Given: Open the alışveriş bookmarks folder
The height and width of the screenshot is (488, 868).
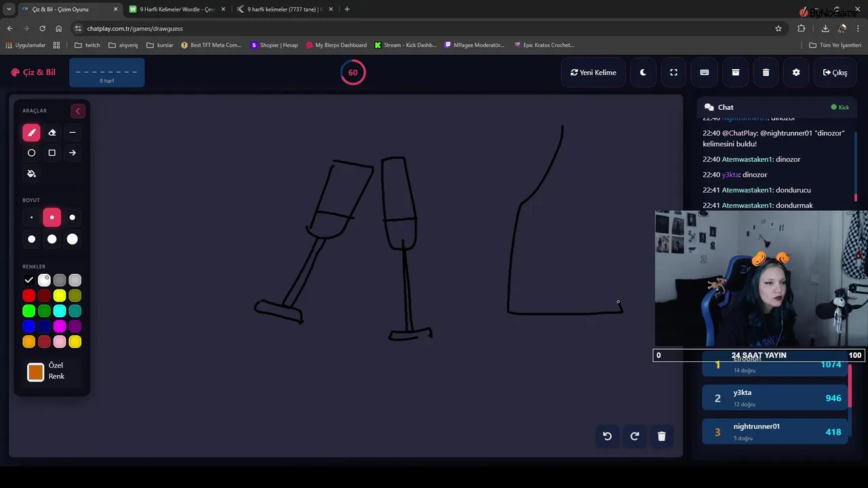Looking at the screenshot, I should tap(123, 45).
